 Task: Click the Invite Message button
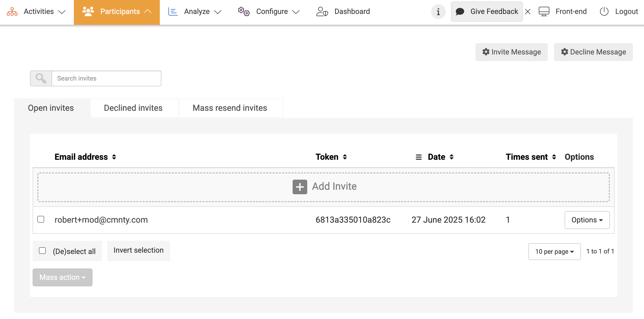click(511, 52)
